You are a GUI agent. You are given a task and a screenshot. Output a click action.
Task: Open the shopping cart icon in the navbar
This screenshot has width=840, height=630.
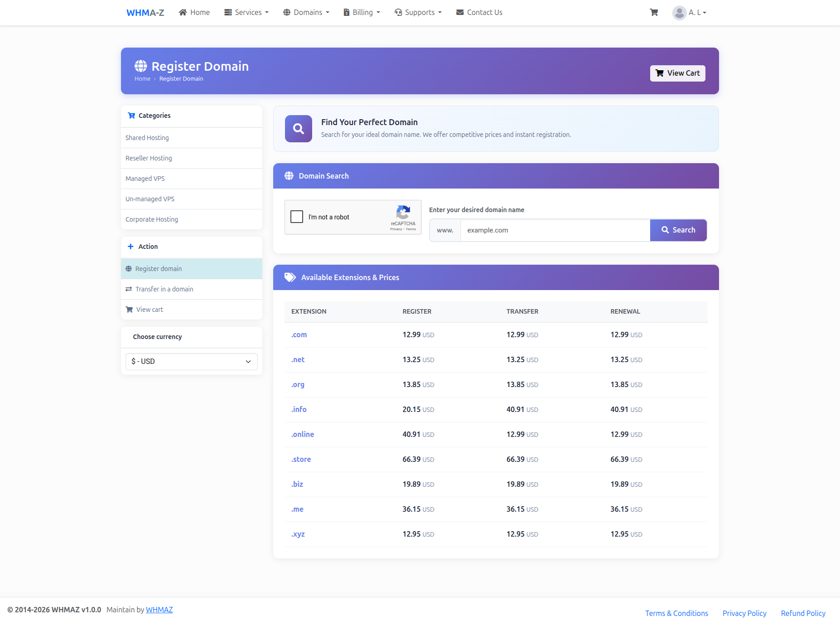tap(654, 12)
